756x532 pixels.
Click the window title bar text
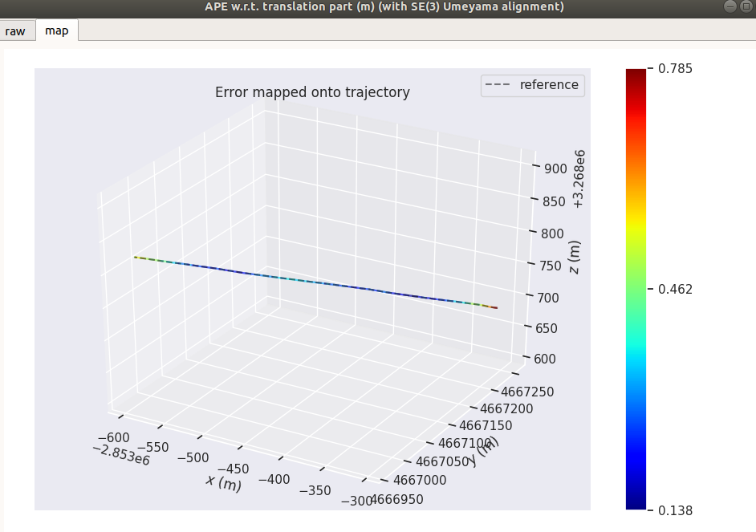click(384, 6)
